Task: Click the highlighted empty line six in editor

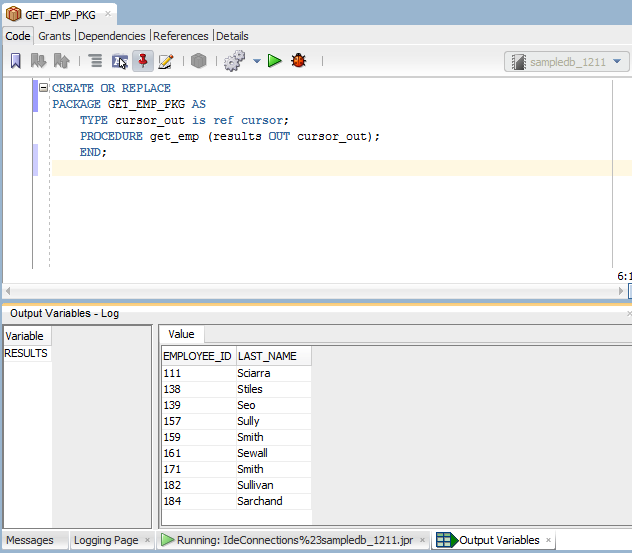Action: pyautogui.click(x=342, y=168)
